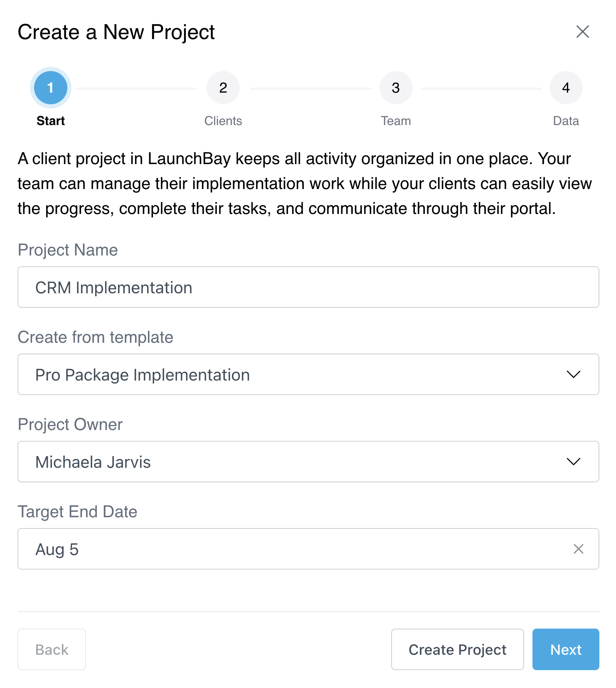Expand the Project Owner chevron
The height and width of the screenshot is (688, 616).
(x=573, y=462)
